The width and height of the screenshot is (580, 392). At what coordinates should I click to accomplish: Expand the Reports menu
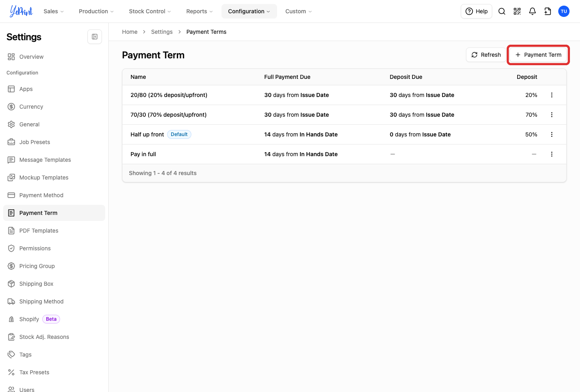(x=199, y=11)
